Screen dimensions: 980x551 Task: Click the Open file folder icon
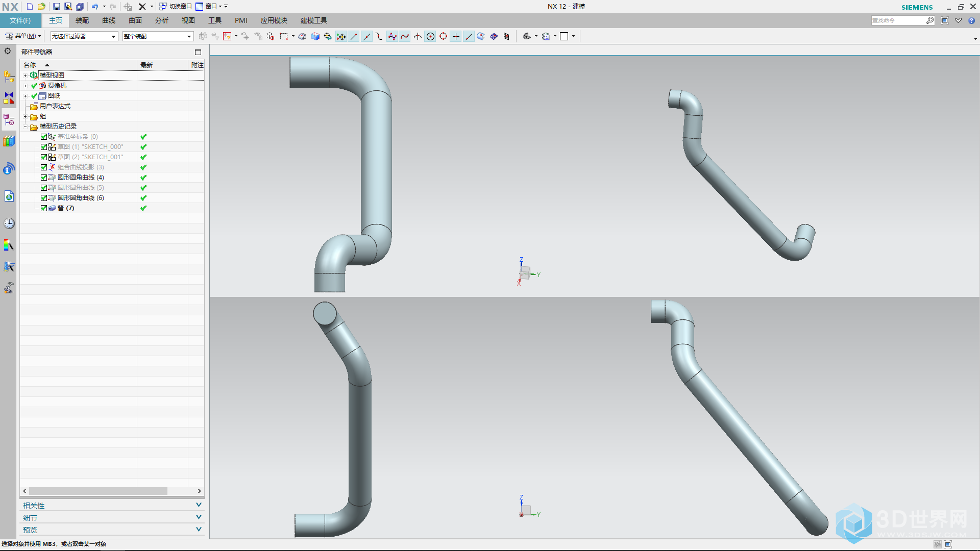pyautogui.click(x=42, y=7)
